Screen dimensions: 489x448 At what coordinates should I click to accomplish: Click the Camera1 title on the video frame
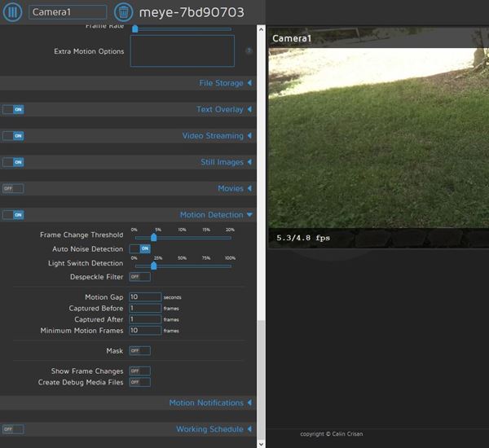point(292,38)
